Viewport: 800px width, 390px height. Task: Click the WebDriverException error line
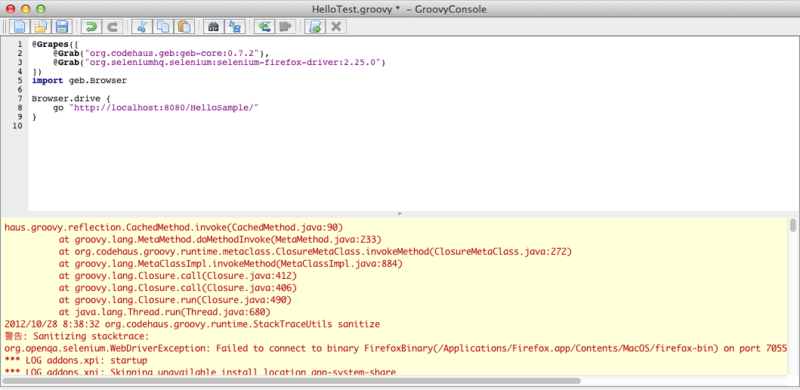[x=395, y=349]
